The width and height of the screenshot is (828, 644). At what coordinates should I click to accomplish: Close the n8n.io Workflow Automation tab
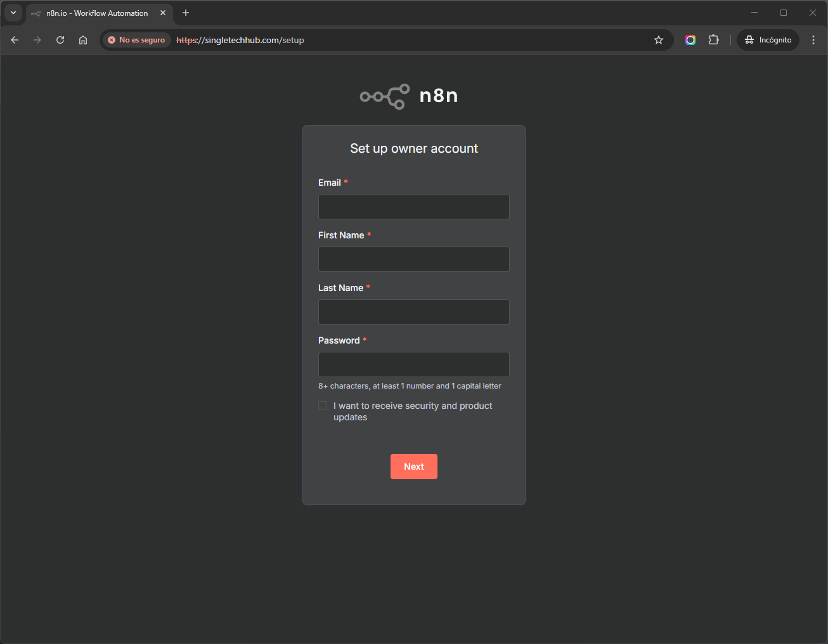pyautogui.click(x=163, y=13)
